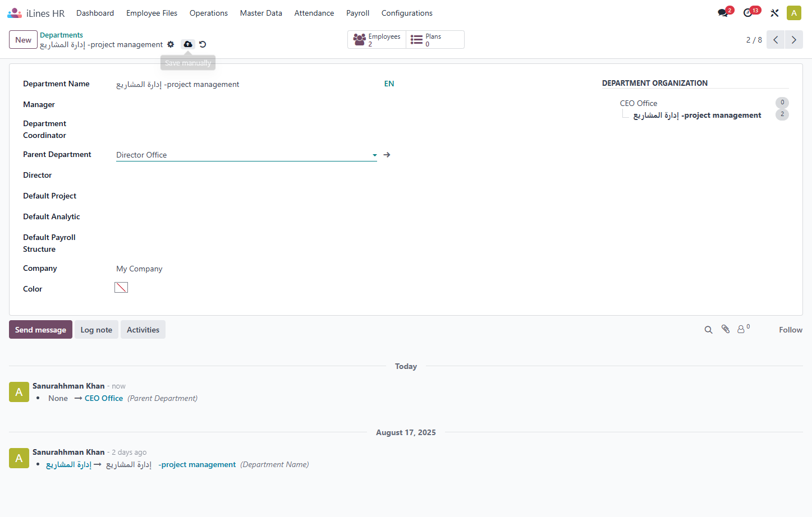812x517 pixels.
Task: Attach a file with the paperclip icon
Action: (726, 329)
